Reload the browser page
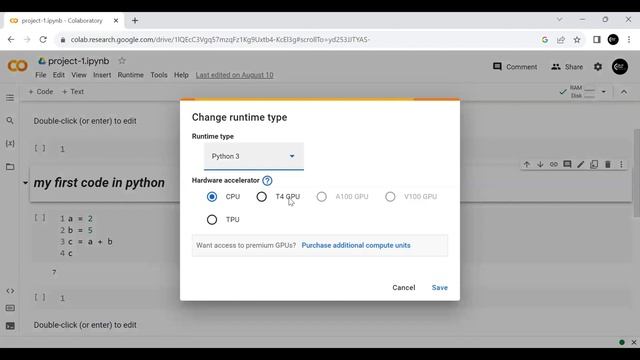 [43, 40]
